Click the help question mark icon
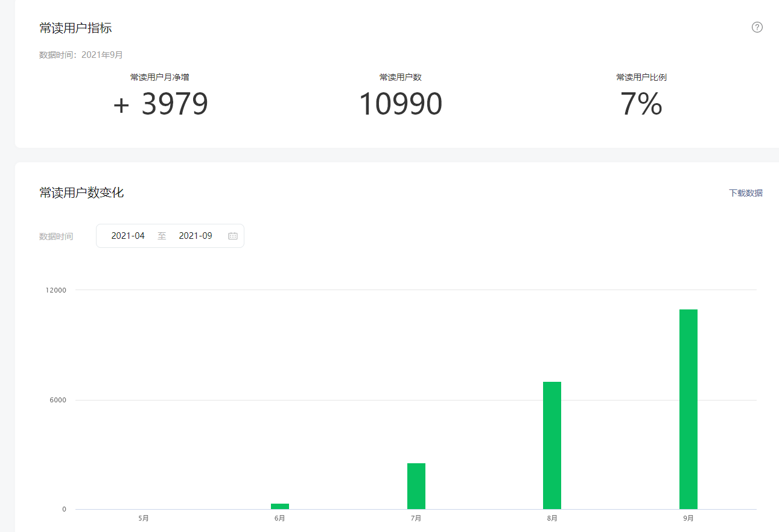This screenshot has height=532, width=779. [757, 27]
